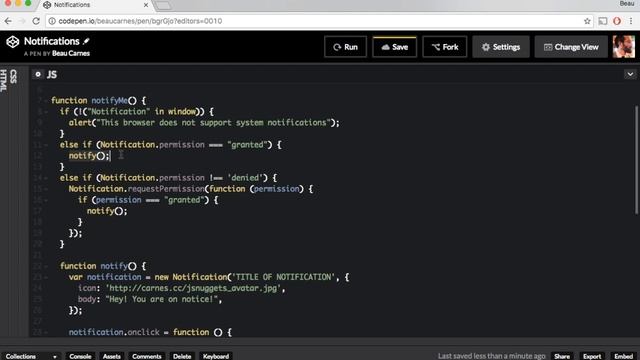The width and height of the screenshot is (640, 360).
Task: Export this pen
Action: [x=592, y=356]
